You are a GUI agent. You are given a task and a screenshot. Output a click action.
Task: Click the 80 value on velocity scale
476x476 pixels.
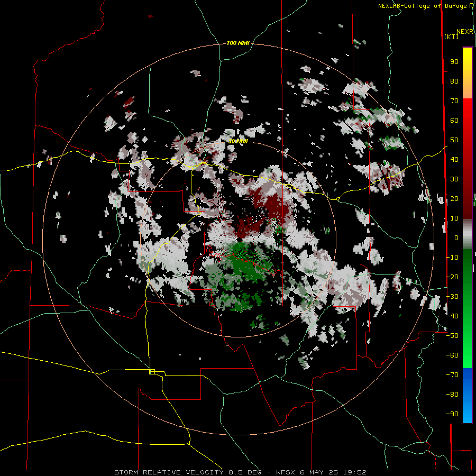pos(454,81)
